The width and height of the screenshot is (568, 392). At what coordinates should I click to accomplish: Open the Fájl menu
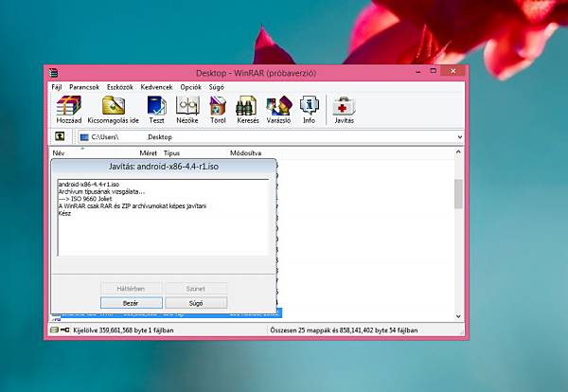tap(57, 86)
